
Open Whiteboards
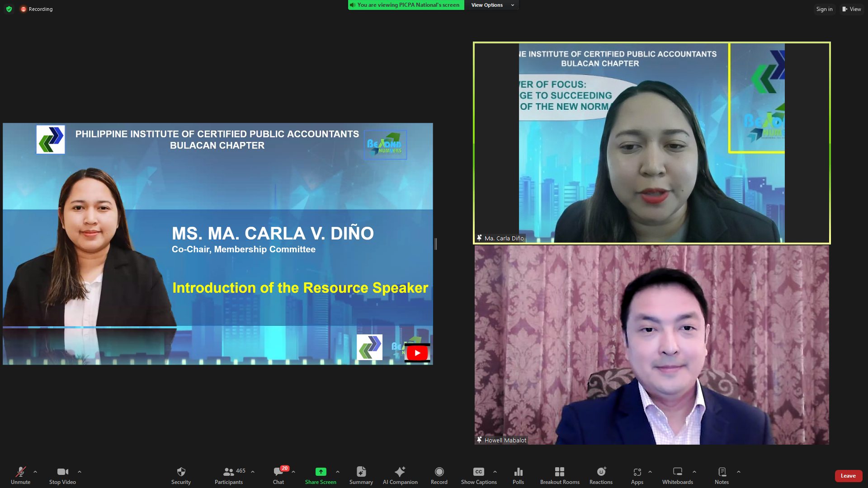[x=677, y=475]
